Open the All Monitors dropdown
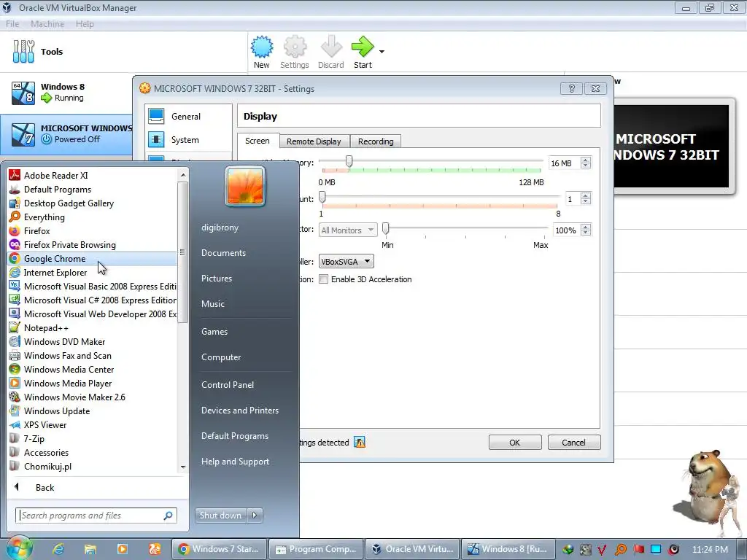Screen dimensions: 747x560 [348, 230]
